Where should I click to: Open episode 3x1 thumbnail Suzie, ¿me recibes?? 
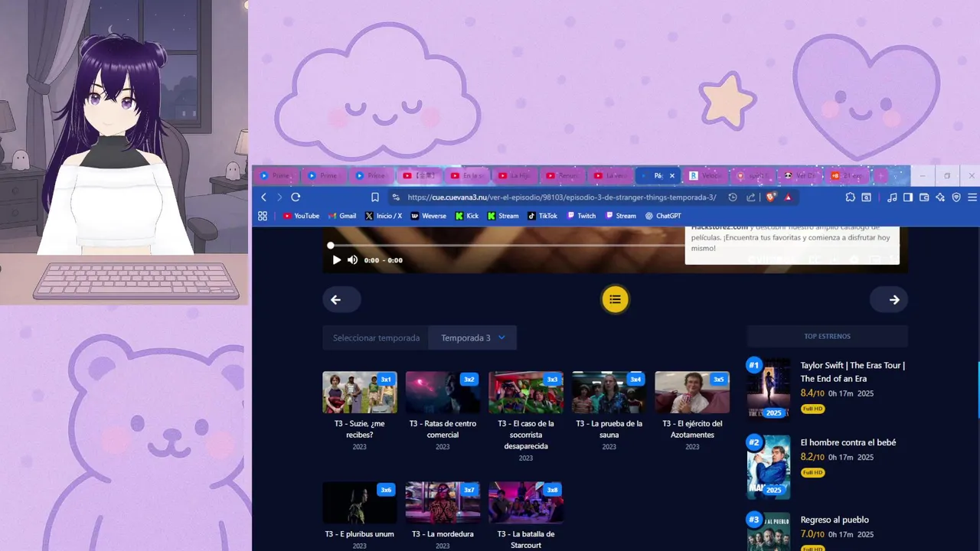[x=360, y=393]
